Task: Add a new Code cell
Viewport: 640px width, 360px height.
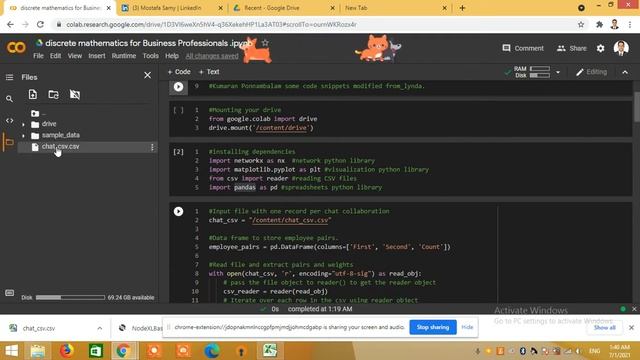Action: (x=179, y=72)
